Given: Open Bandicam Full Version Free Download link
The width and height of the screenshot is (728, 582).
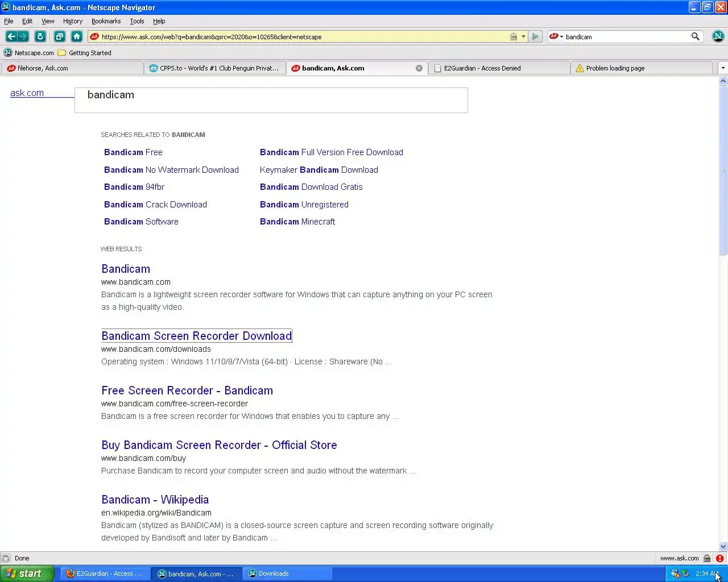Looking at the screenshot, I should point(332,152).
